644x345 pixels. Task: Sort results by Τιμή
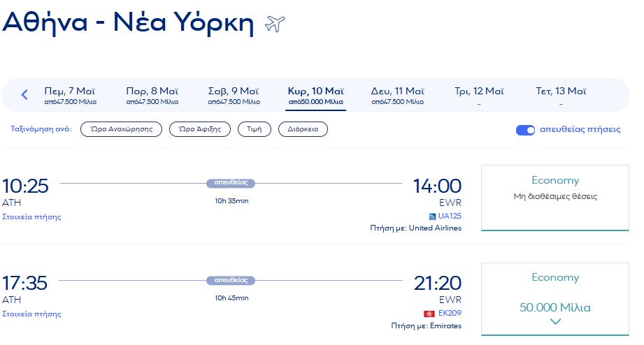tap(255, 129)
